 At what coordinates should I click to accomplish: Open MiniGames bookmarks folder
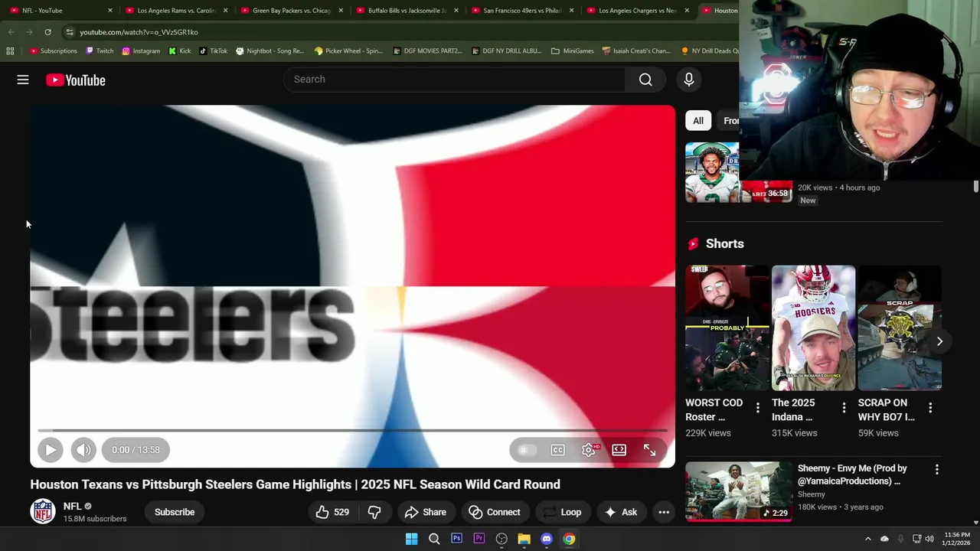[x=573, y=51]
